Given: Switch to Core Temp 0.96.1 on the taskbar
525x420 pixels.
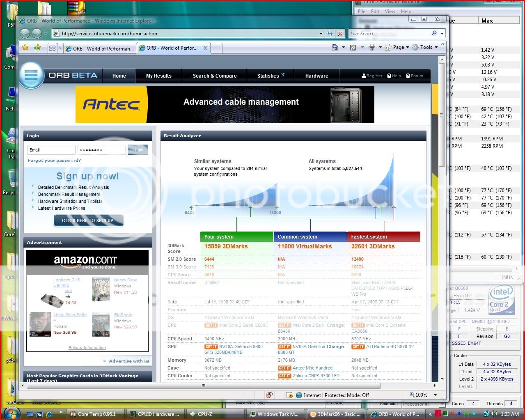Looking at the screenshot, I should point(96,414).
